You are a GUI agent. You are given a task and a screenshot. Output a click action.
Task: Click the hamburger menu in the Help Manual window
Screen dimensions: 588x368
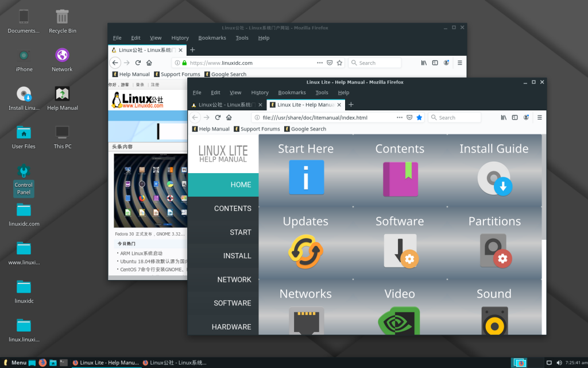(x=539, y=117)
